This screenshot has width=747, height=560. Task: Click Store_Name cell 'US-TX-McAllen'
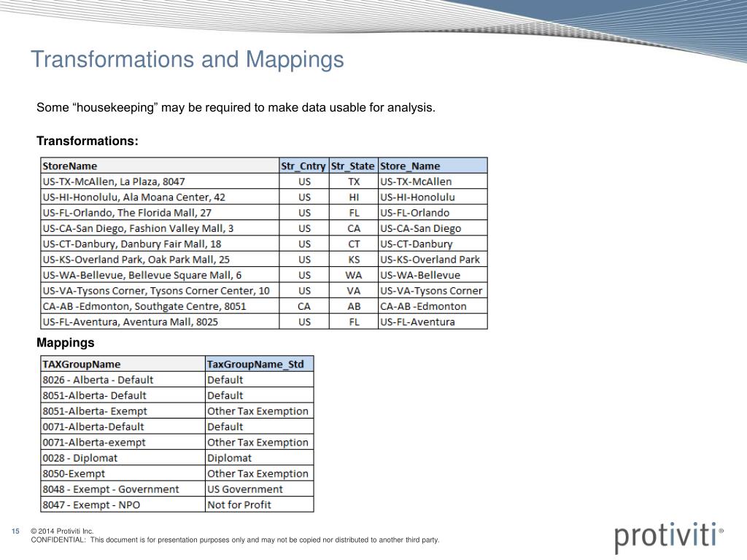pyautogui.click(x=433, y=182)
